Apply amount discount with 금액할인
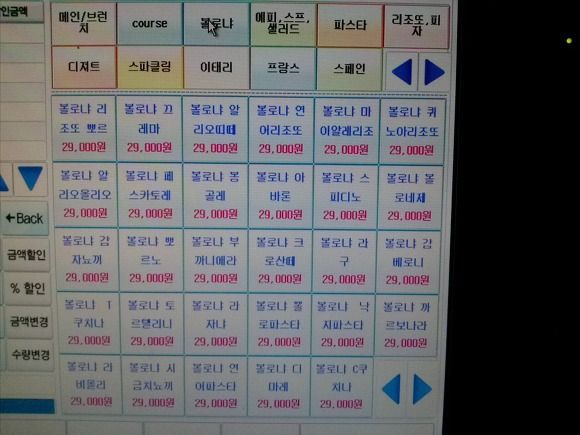Viewport: 580px width, 435px height. pos(27,255)
